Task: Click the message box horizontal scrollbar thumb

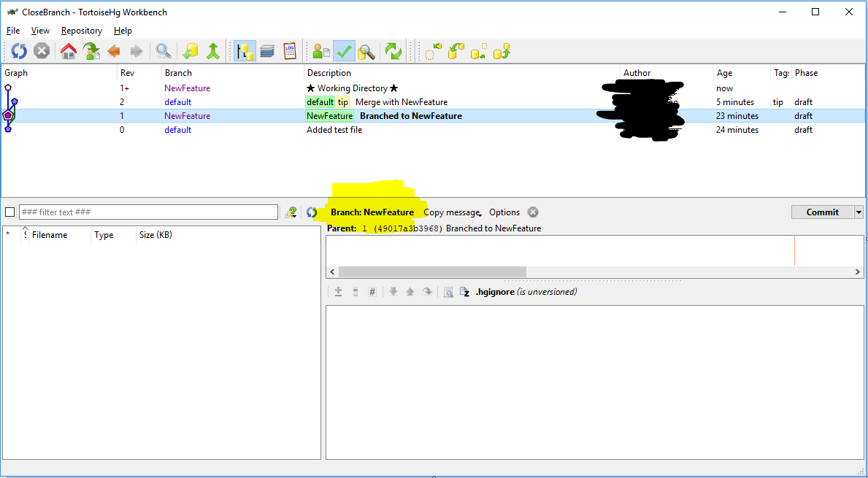Action: point(432,271)
